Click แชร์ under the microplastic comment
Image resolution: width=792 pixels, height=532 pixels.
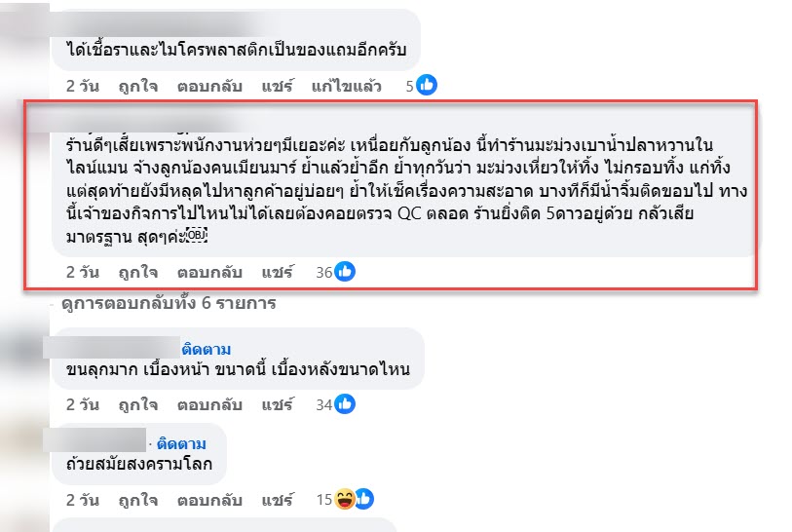tap(277, 87)
